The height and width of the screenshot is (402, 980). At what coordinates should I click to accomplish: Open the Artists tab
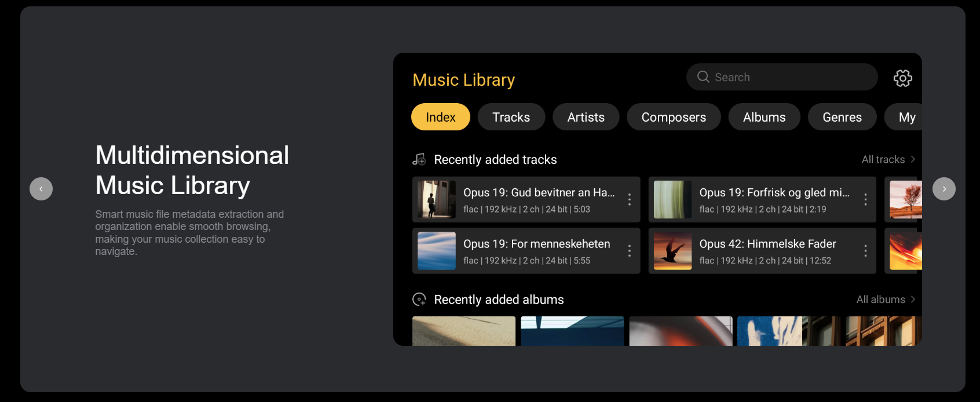586,117
